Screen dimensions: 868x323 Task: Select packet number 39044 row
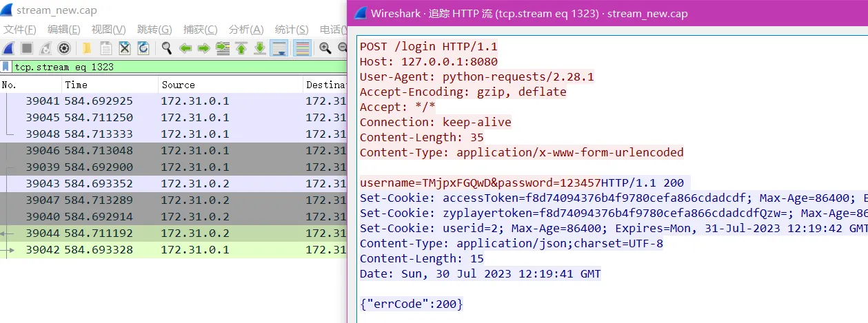172,233
